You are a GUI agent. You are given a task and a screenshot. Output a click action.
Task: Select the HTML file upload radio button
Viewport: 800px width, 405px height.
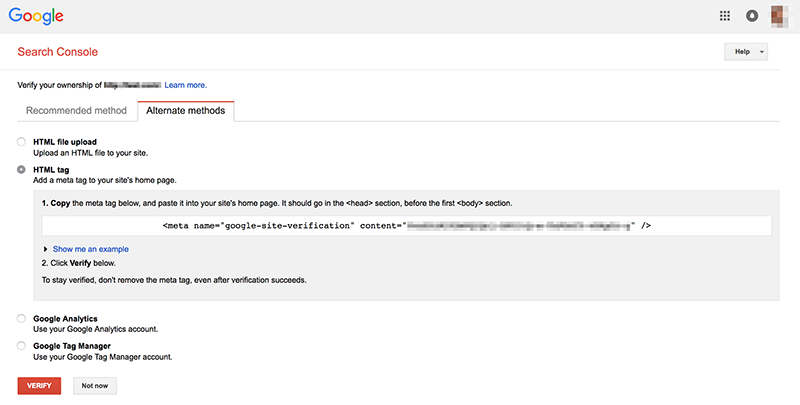(21, 142)
